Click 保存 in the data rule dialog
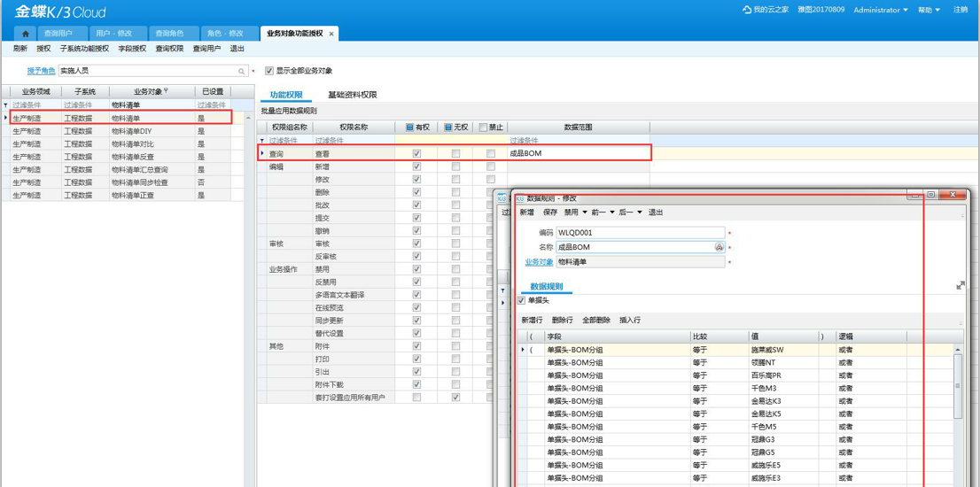The height and width of the screenshot is (487, 980). tap(550, 213)
